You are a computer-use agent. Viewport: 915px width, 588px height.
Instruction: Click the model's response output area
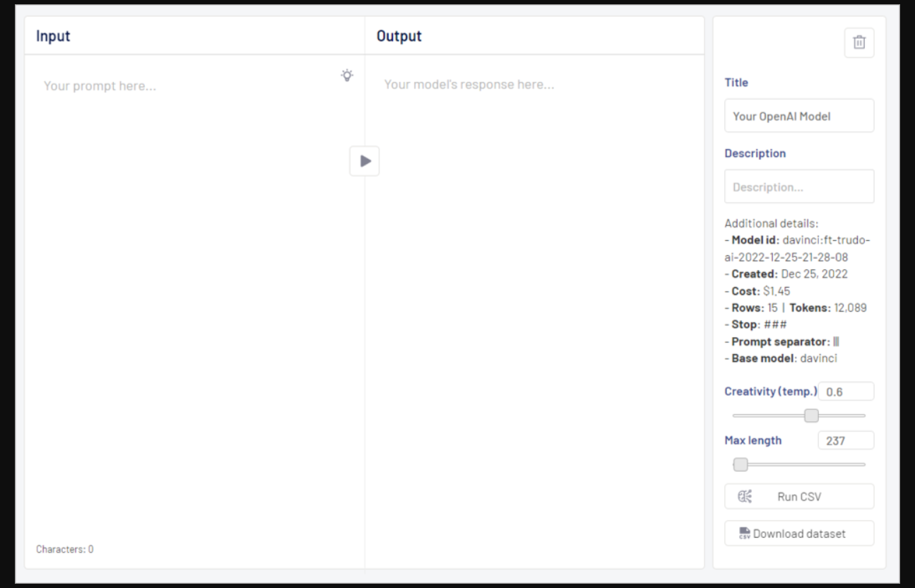[534, 283]
